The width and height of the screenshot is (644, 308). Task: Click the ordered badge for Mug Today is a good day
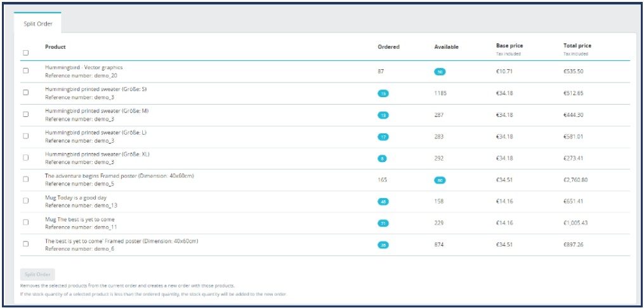tap(383, 201)
